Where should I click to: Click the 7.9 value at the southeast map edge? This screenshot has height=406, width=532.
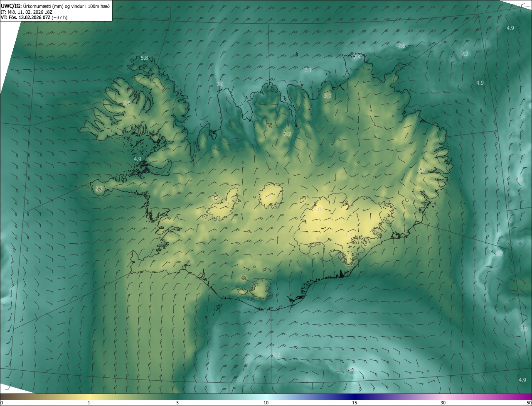click(x=524, y=329)
